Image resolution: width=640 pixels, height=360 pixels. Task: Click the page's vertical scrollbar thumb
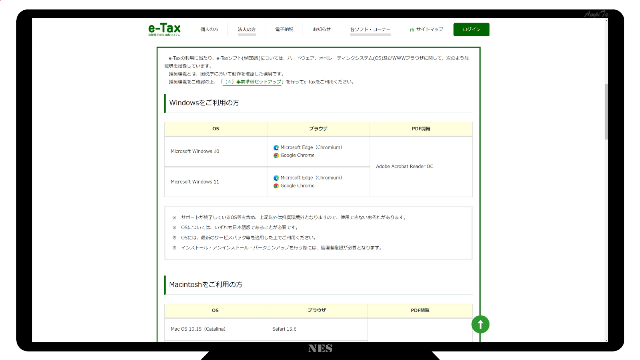(x=606, y=111)
